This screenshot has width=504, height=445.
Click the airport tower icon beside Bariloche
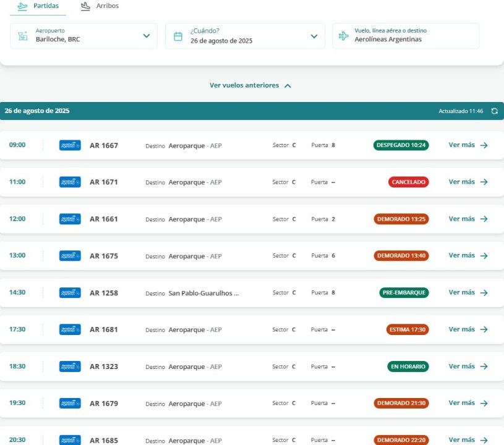[23, 36]
